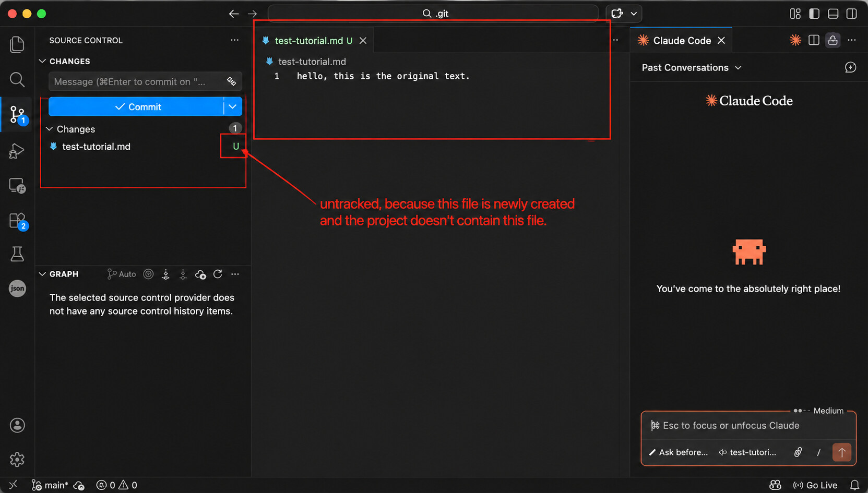Click the json activity bar icon
Viewport: 868px width, 493px height.
click(17, 288)
